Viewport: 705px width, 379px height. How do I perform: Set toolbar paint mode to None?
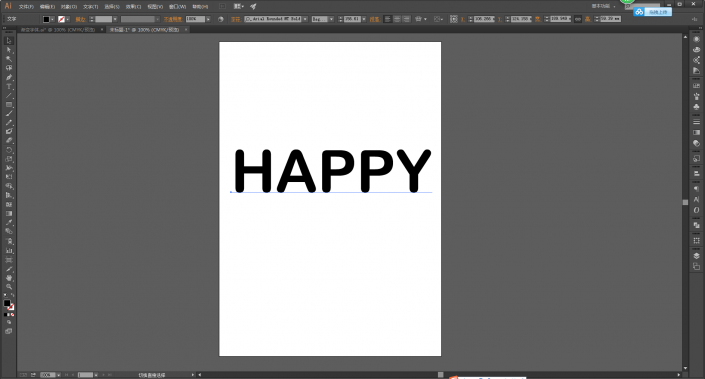(12, 315)
